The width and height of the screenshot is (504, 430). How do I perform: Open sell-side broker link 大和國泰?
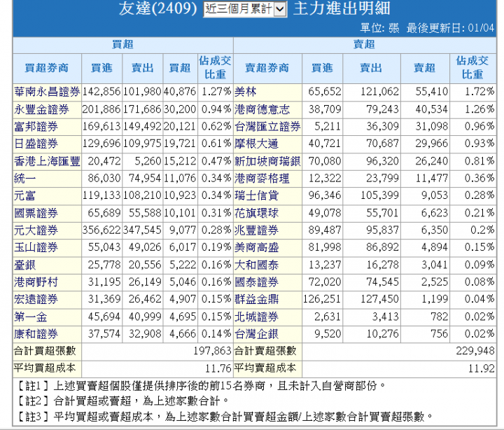[256, 265]
